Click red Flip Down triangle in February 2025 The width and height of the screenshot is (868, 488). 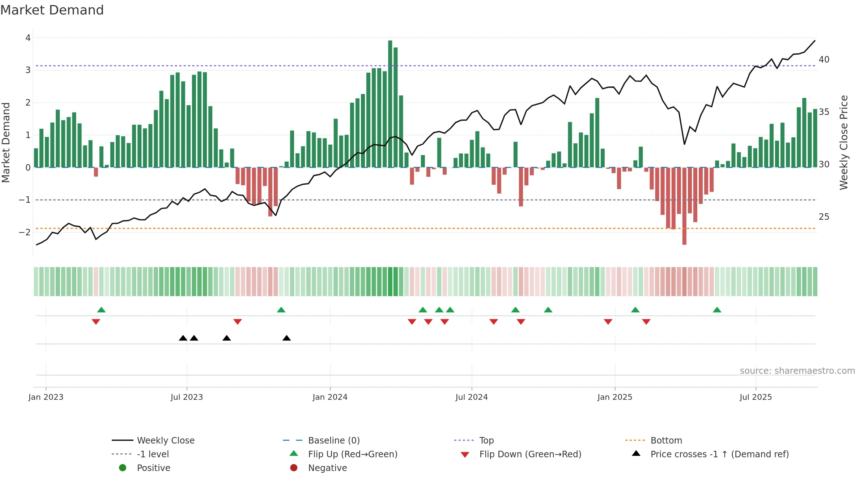click(646, 322)
